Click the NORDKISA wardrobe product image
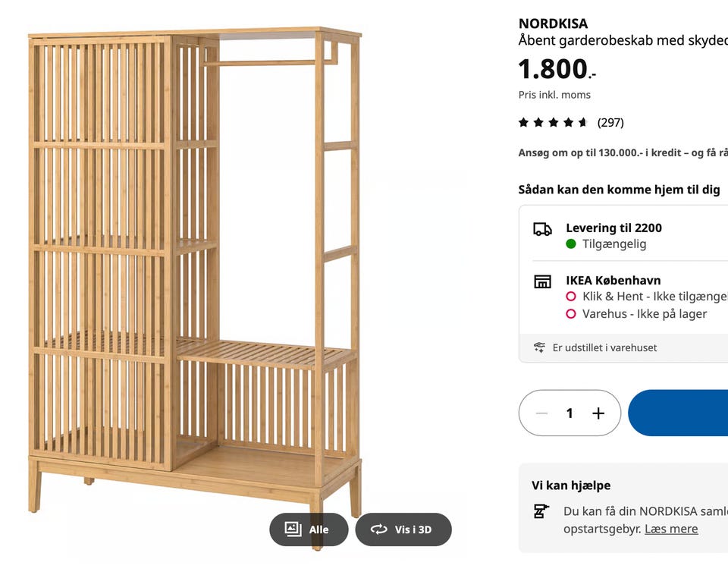The width and height of the screenshot is (728, 575). pyautogui.click(x=195, y=273)
